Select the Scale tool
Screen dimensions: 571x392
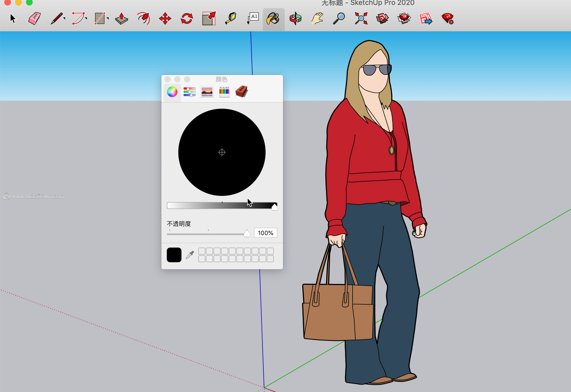pos(209,19)
